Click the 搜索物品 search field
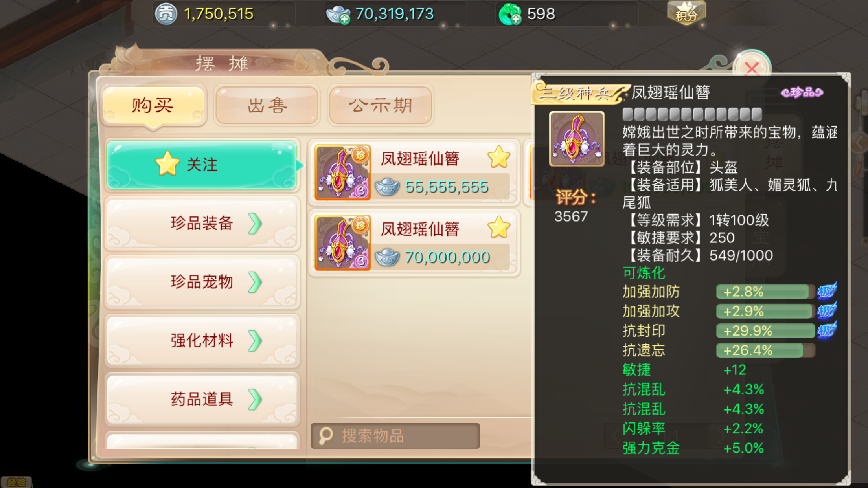Image resolution: width=868 pixels, height=488 pixels. tap(395, 436)
